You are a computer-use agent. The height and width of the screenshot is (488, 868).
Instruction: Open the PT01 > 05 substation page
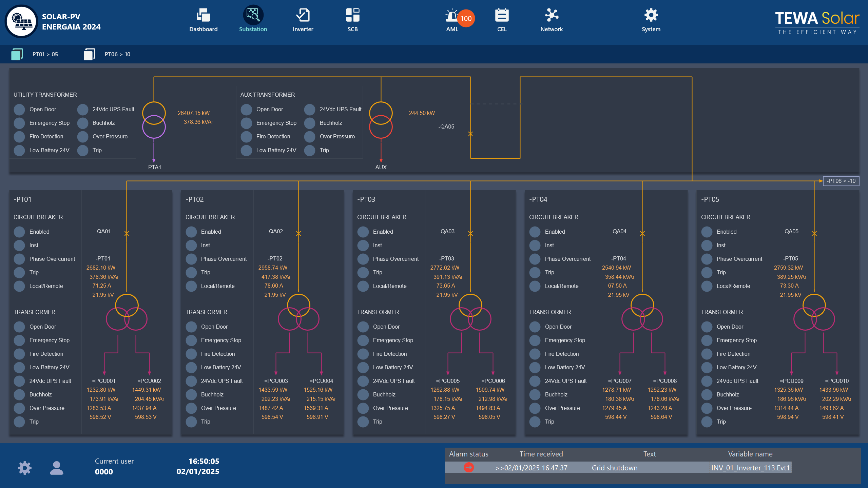(x=37, y=54)
